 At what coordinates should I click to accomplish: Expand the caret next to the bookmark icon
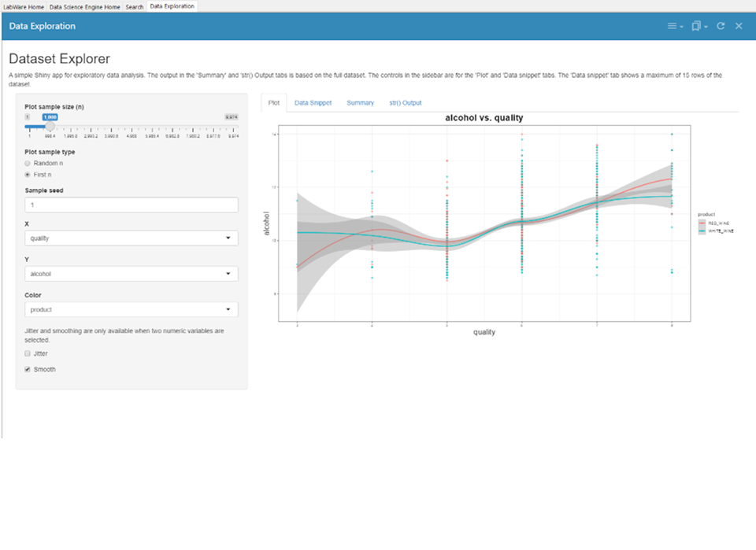point(705,26)
